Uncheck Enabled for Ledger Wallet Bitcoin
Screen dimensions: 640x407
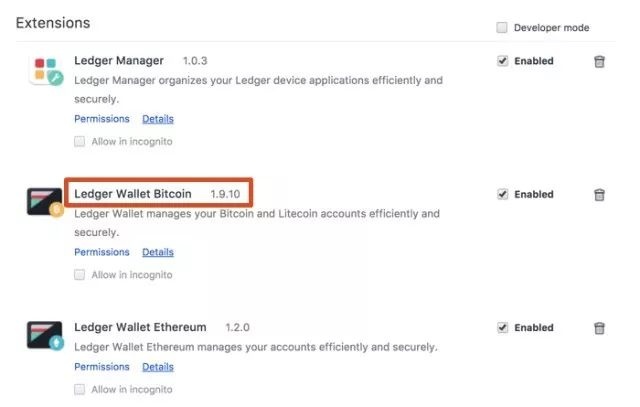[502, 194]
